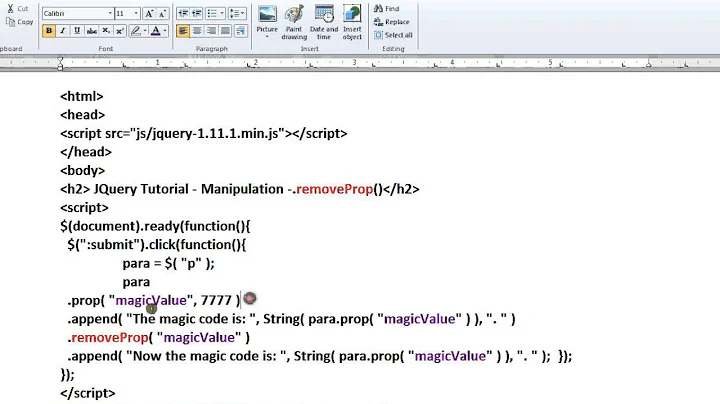
Task: Click Replace in the Editing group
Action: [x=391, y=22]
